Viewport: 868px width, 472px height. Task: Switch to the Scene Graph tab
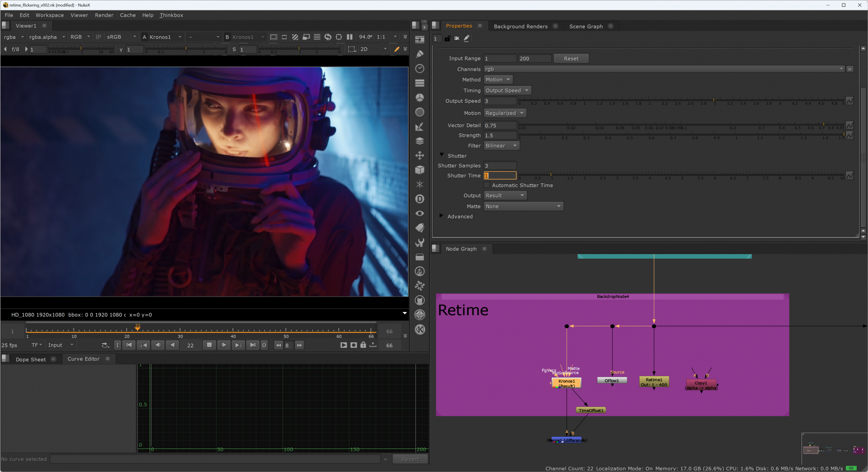tap(585, 26)
